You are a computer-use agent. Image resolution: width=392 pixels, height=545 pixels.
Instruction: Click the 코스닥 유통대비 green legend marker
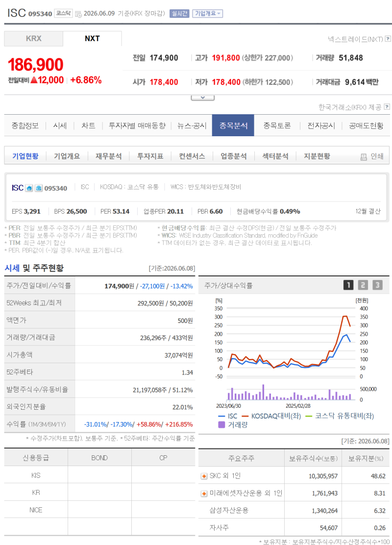click(x=309, y=416)
